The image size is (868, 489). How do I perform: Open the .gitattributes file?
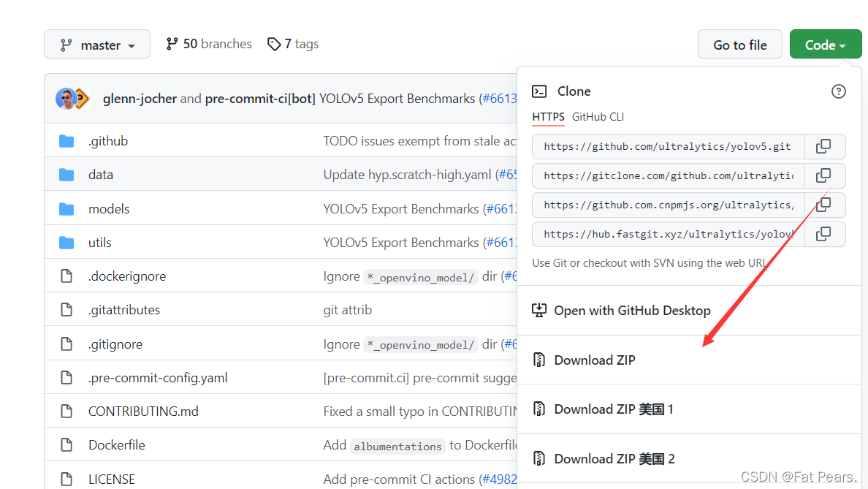point(124,310)
